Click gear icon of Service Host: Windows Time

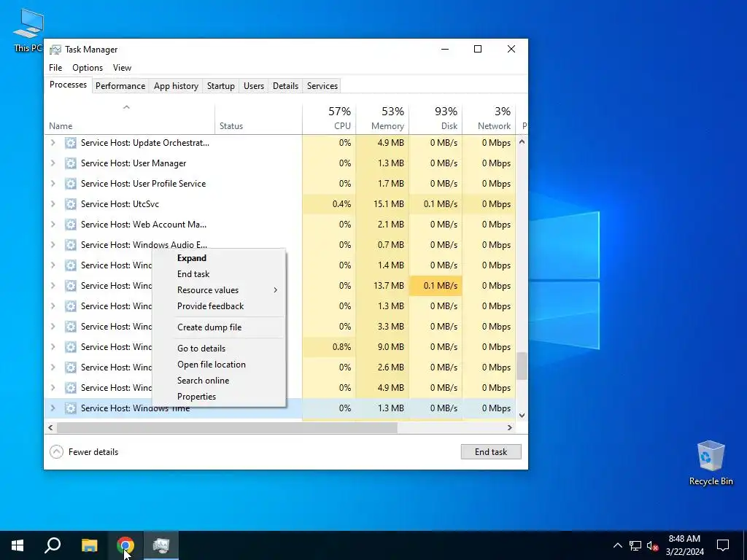pos(71,408)
